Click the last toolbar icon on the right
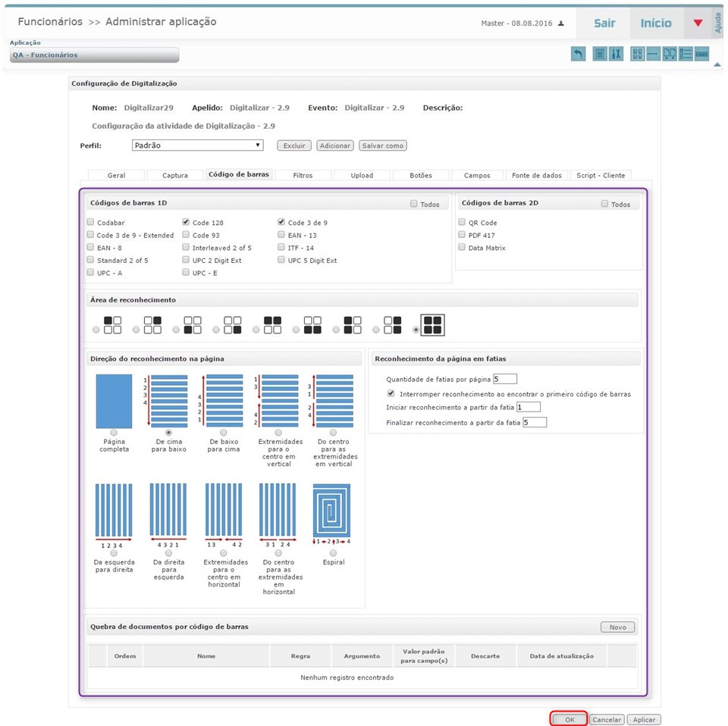The image size is (728, 726). 702,54
